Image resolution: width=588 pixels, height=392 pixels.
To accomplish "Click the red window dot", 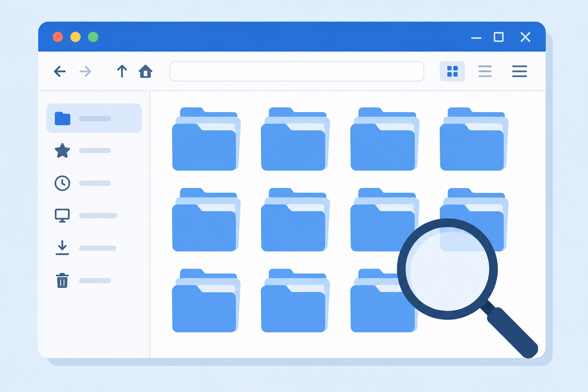I will point(58,37).
